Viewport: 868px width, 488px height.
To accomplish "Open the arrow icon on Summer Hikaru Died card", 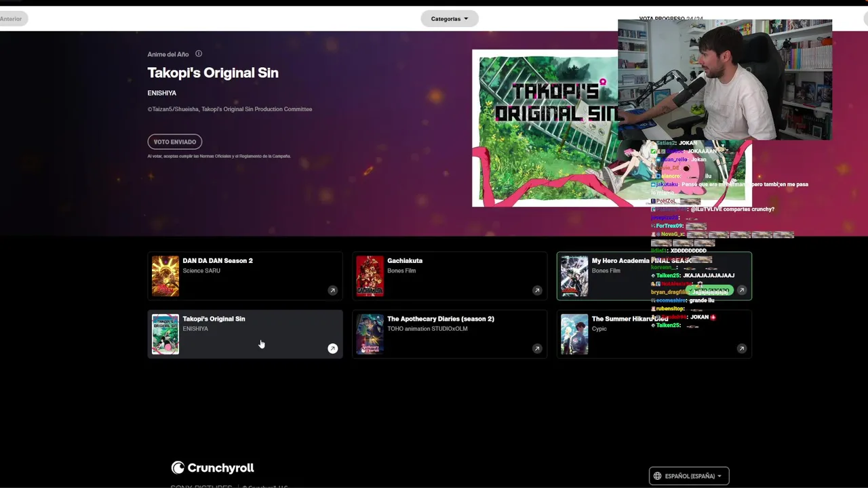I will (742, 348).
